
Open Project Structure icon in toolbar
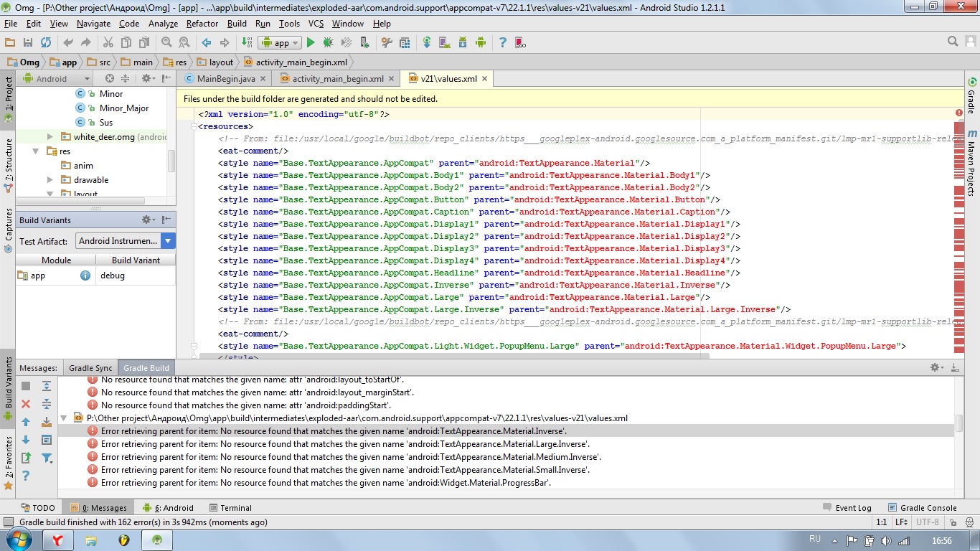(x=404, y=42)
